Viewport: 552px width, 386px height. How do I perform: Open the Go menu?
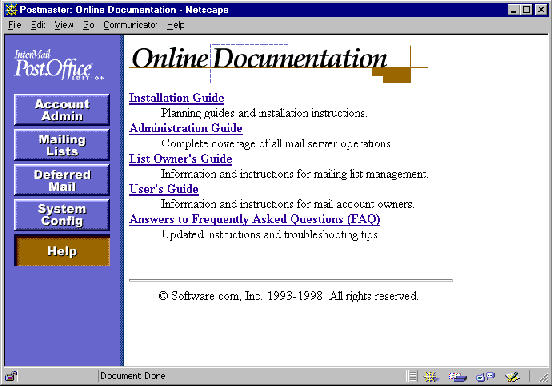coord(88,25)
